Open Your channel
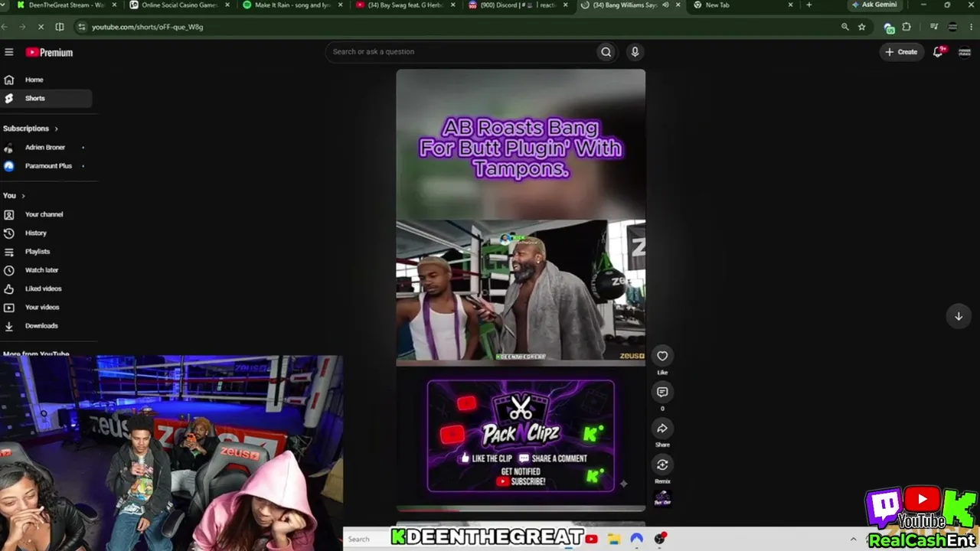The width and height of the screenshot is (980, 551). 46,214
